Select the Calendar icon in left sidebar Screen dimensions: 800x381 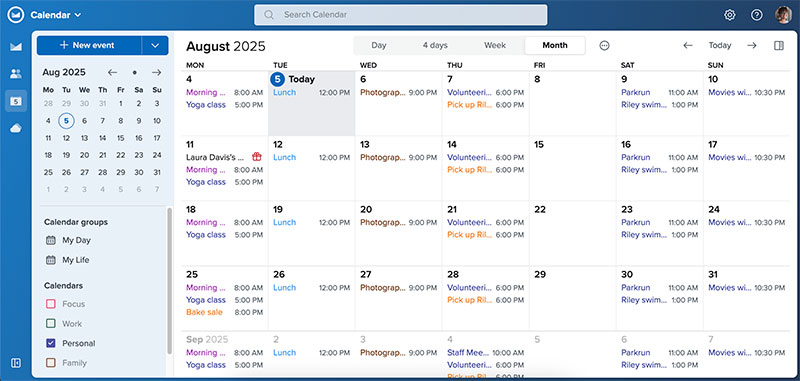(16, 101)
